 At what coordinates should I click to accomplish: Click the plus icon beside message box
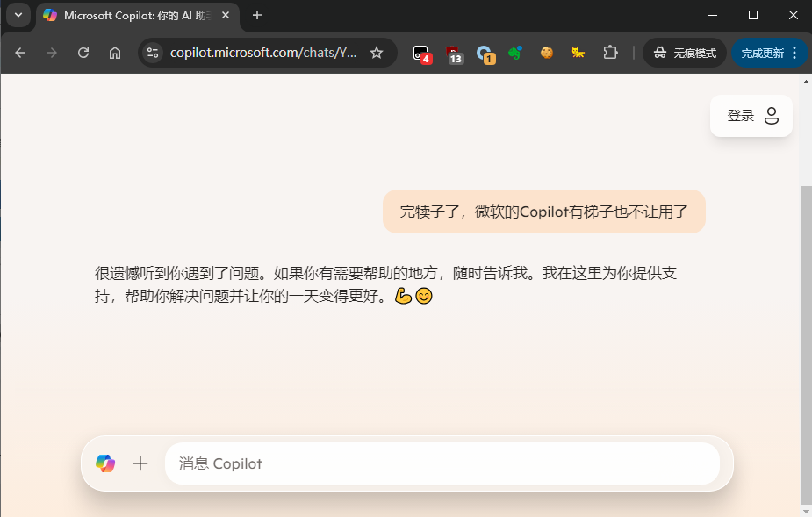[140, 463]
